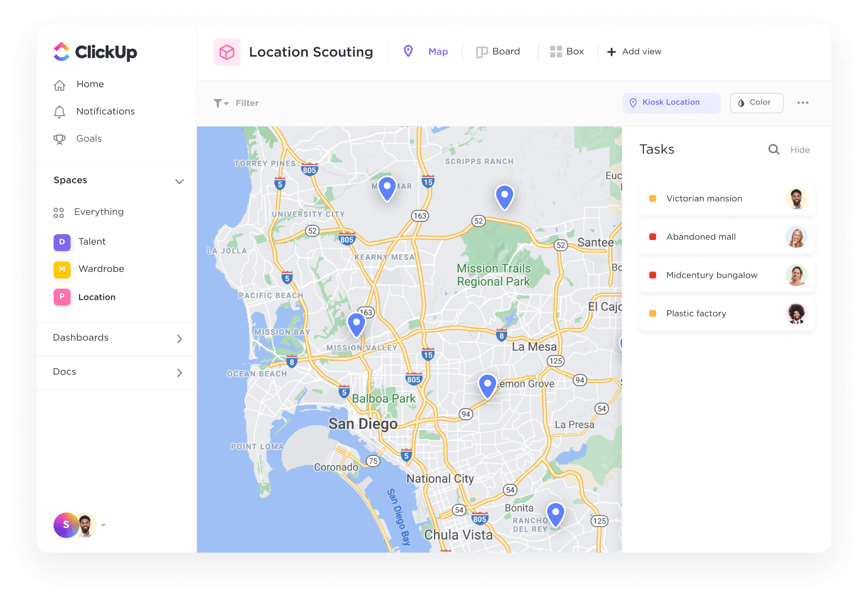The height and width of the screenshot is (601, 868).
Task: Click the Mission Trails Regional Park label
Action: coord(494,275)
